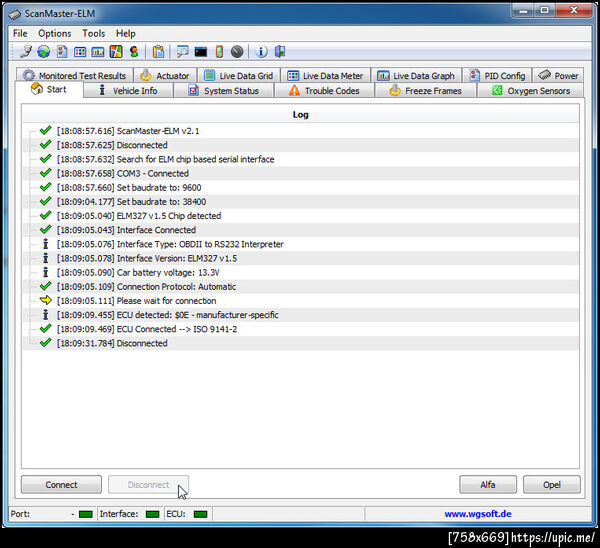This screenshot has width=600, height=548.
Task: Open the www.wgsoft.de link
Action: point(478,514)
